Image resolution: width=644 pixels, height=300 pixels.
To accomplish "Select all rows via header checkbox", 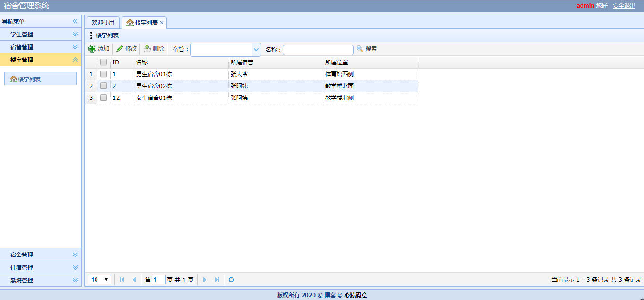I will (103, 62).
